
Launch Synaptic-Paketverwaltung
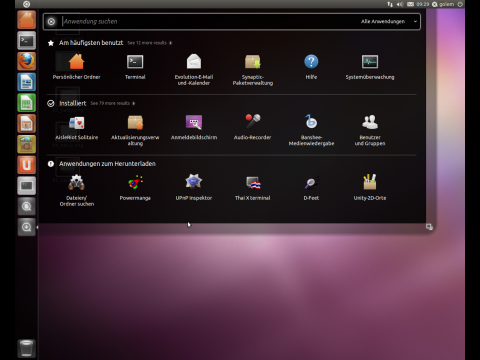click(x=253, y=69)
